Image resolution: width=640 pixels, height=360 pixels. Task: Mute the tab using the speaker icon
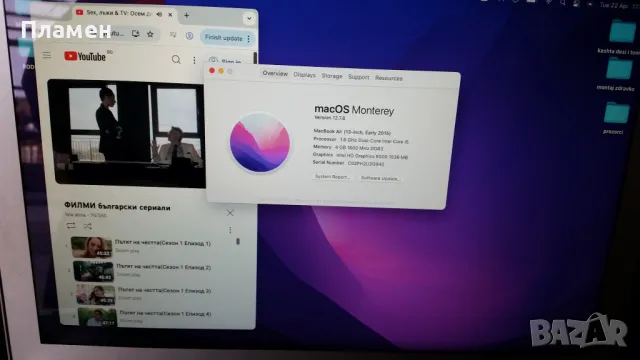pyautogui.click(x=159, y=14)
